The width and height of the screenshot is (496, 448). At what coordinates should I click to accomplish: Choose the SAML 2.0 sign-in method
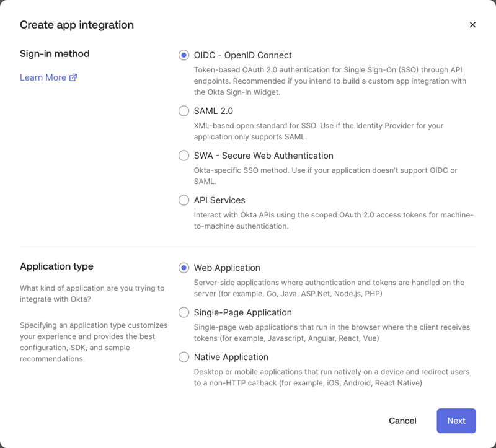(x=184, y=111)
